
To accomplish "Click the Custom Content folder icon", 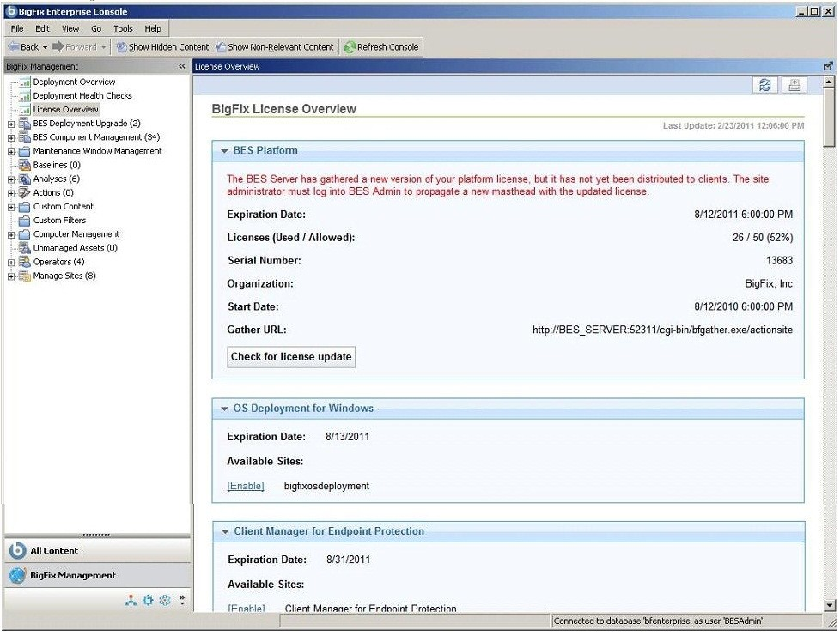I will [25, 207].
